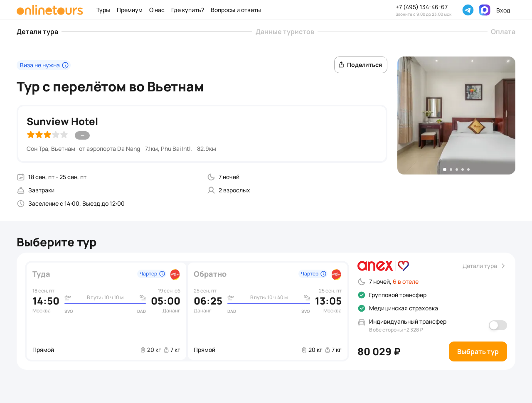The height and width of the screenshot is (403, 532).
Task: Enable the Индивидуальный трансфер switch
Action: tap(498, 325)
